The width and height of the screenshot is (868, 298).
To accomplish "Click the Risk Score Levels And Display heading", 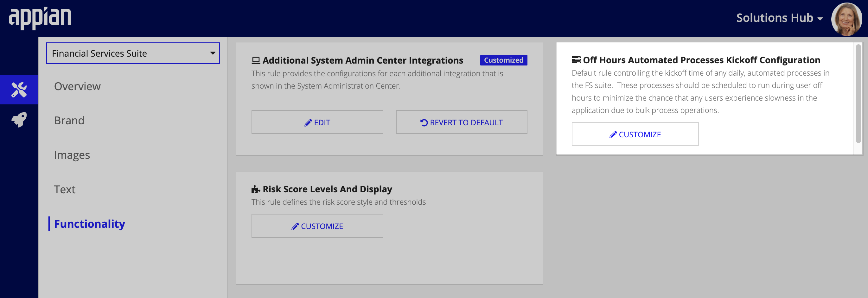I will [327, 189].
